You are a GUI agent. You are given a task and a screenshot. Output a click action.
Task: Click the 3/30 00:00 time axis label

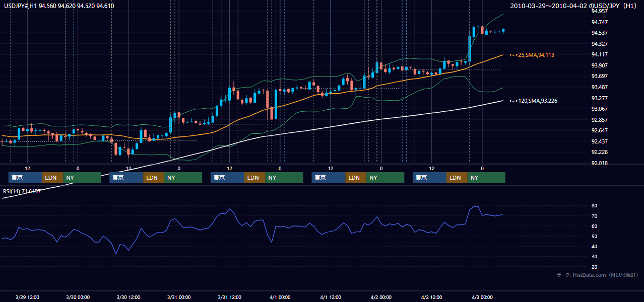[x=78, y=297]
